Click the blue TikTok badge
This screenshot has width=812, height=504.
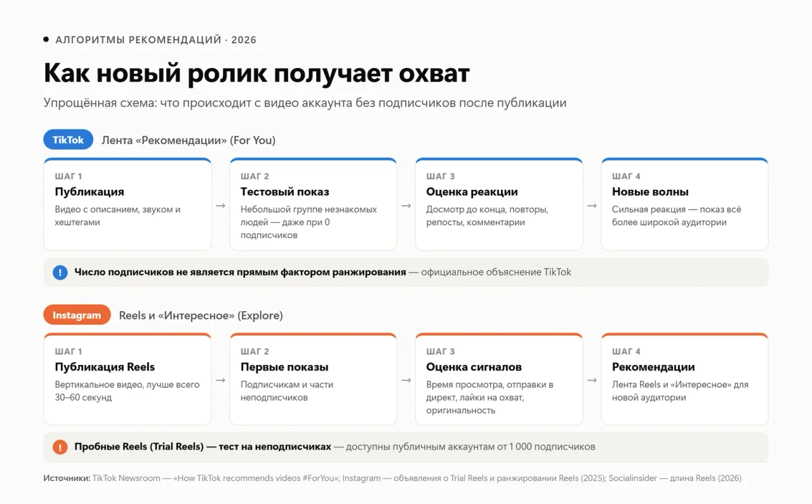click(x=68, y=140)
